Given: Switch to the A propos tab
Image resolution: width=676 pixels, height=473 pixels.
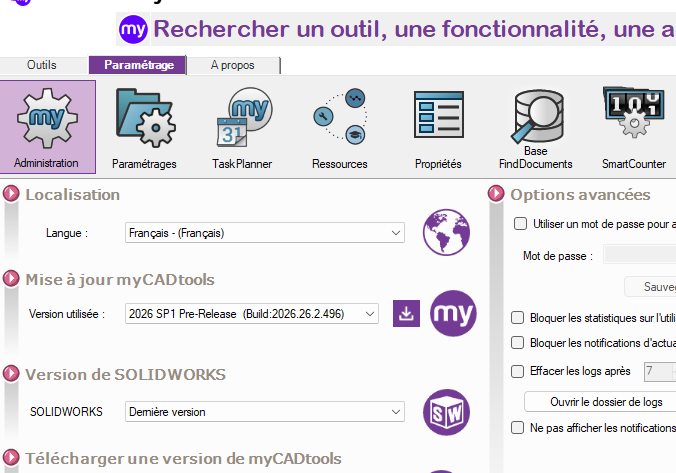Looking at the screenshot, I should point(232,65).
